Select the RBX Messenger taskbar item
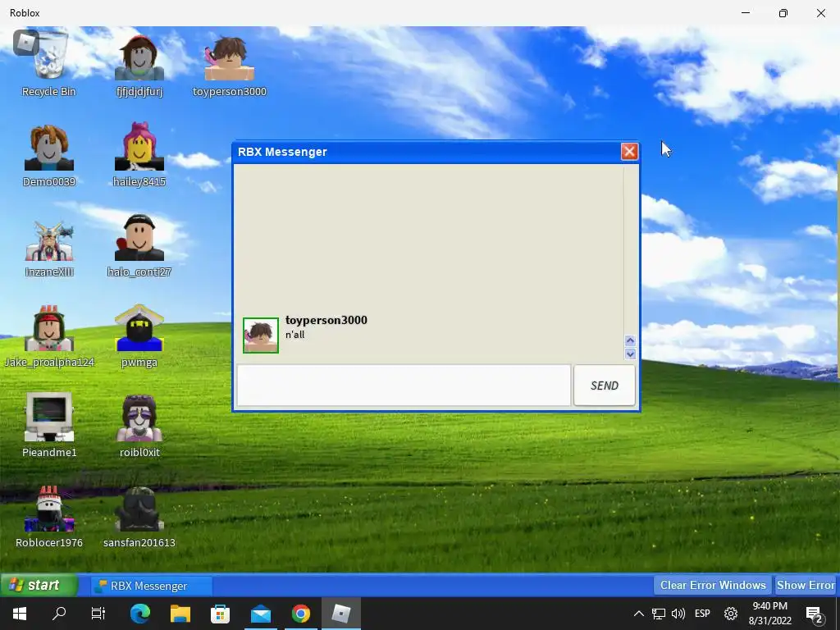This screenshot has height=630, width=840. pos(152,586)
